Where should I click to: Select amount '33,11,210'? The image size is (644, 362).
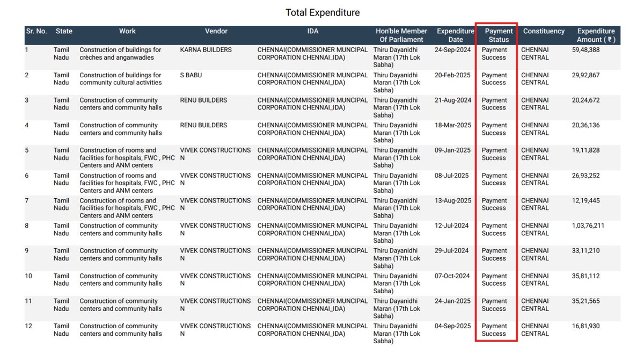[x=586, y=251]
